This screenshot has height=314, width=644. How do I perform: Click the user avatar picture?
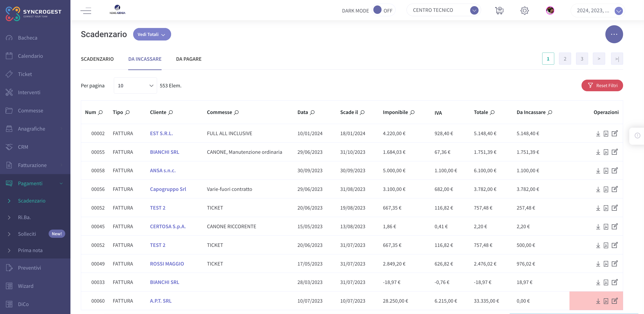coord(550,10)
